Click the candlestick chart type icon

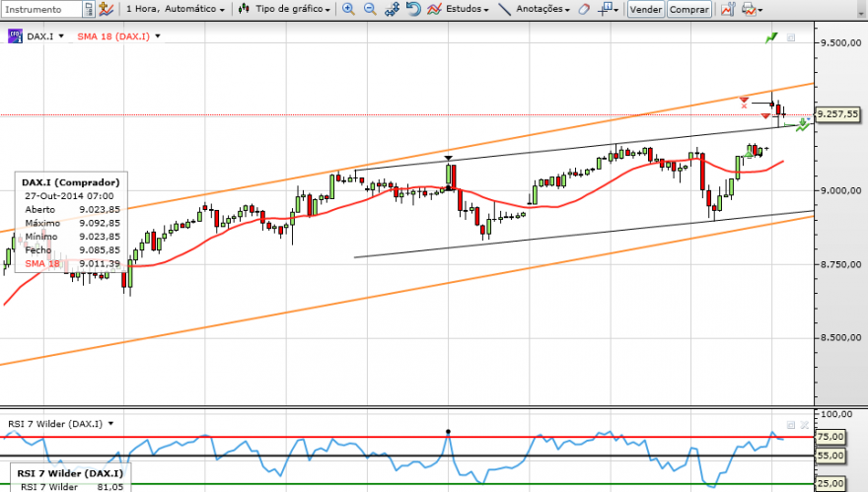[245, 9]
